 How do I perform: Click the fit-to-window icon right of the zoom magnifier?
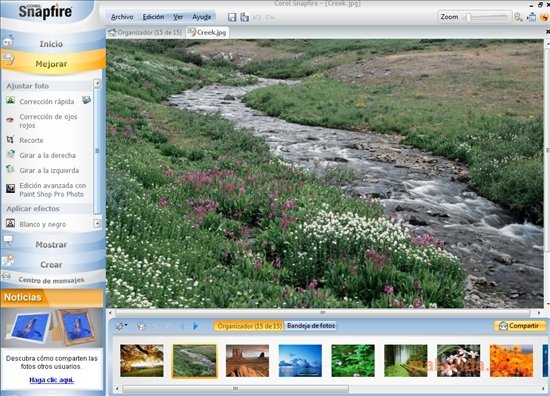click(x=532, y=17)
